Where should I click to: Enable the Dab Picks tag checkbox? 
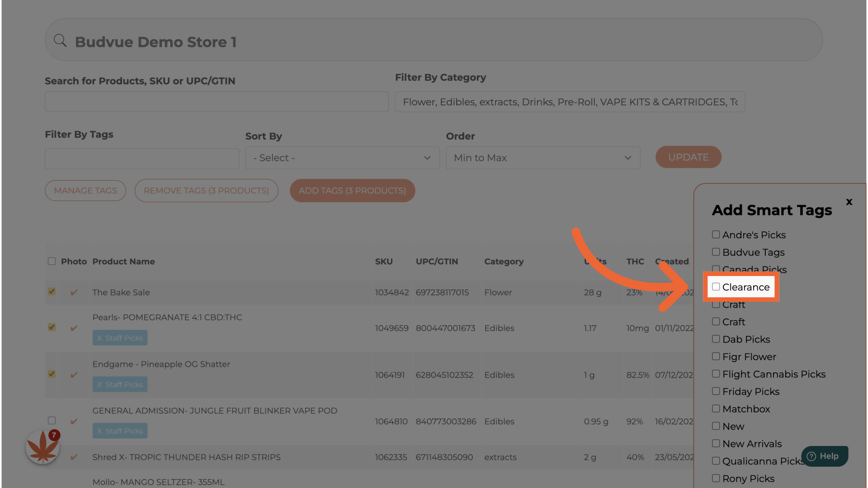(716, 339)
